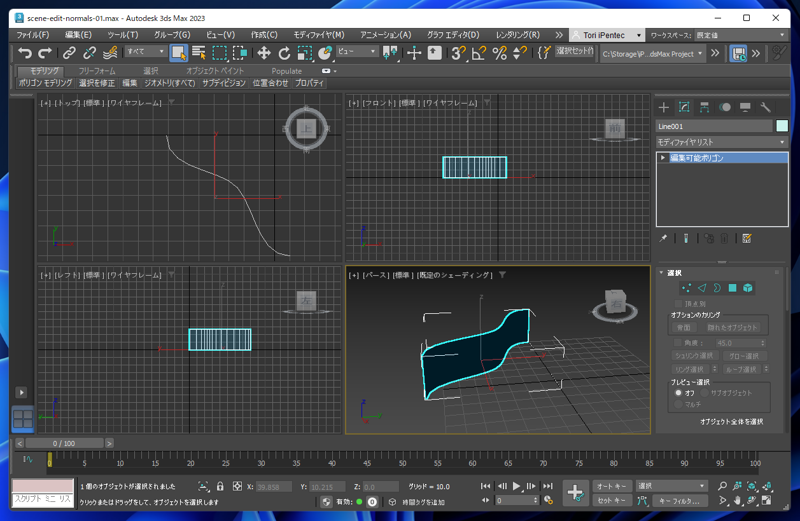Open the モディファイヤリスト dropdown
The height and width of the screenshot is (521, 800).
point(722,142)
